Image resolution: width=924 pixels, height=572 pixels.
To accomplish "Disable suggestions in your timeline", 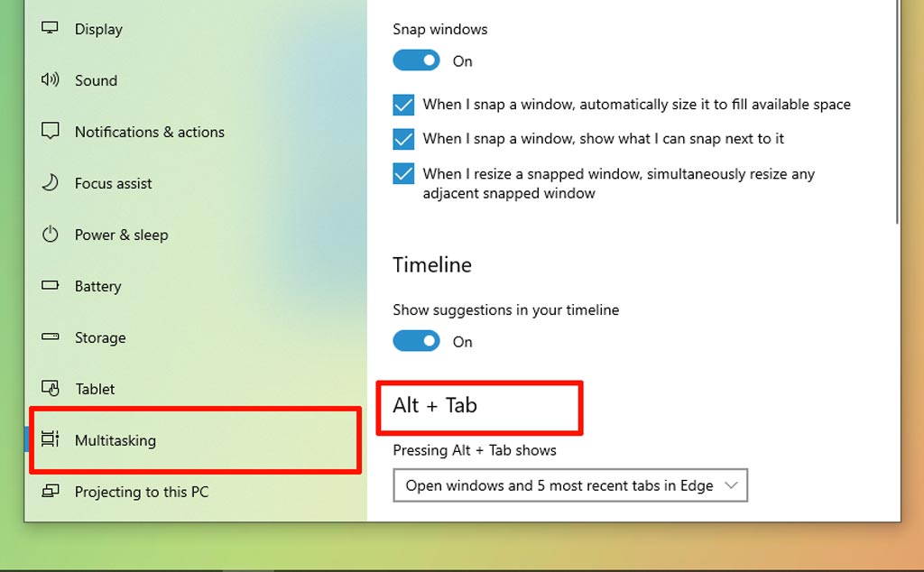I will click(416, 341).
